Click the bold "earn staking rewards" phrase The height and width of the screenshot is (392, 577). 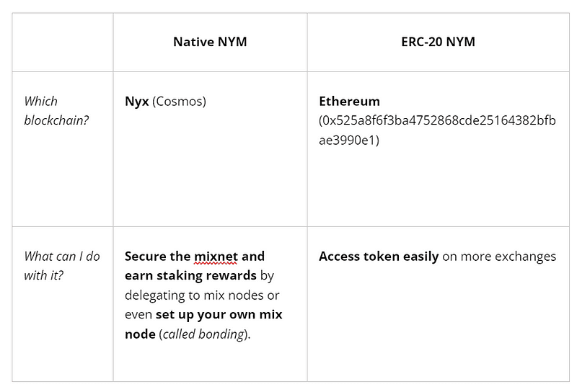(190, 275)
